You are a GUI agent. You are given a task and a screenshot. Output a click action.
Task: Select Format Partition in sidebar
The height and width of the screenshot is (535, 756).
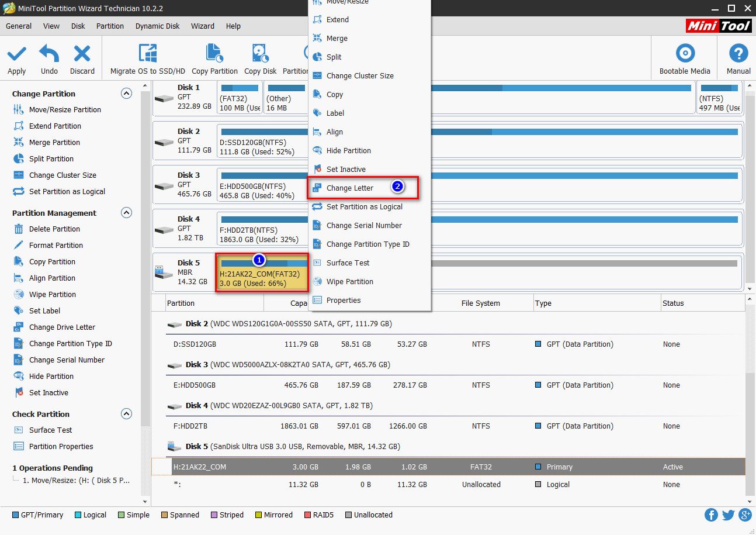coord(56,245)
